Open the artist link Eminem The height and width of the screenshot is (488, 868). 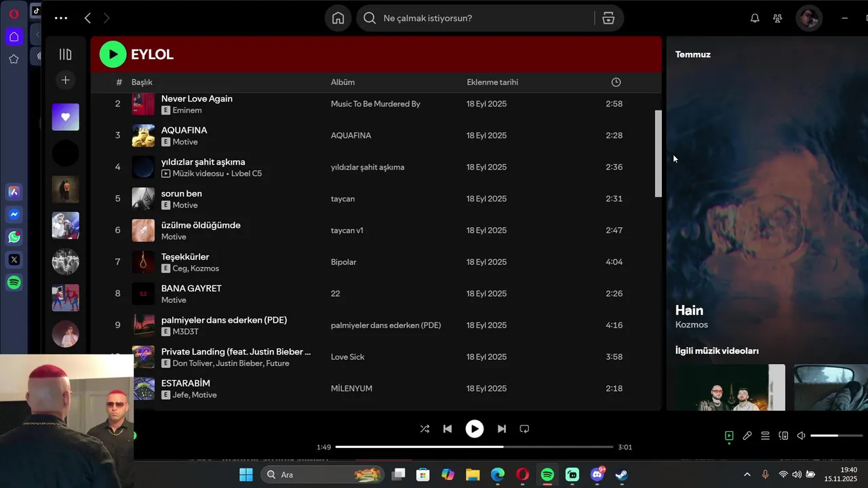[187, 110]
